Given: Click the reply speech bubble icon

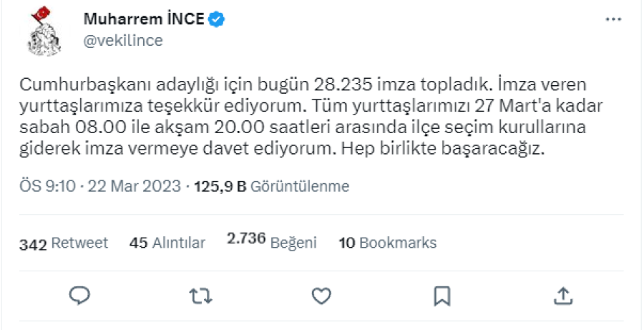Looking at the screenshot, I should point(80,295).
